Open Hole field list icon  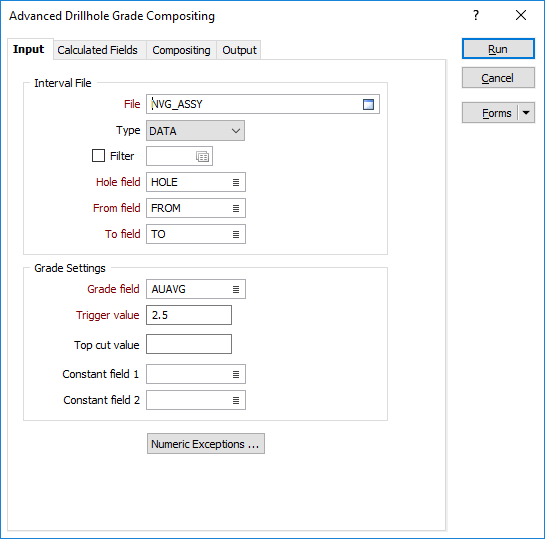point(236,182)
